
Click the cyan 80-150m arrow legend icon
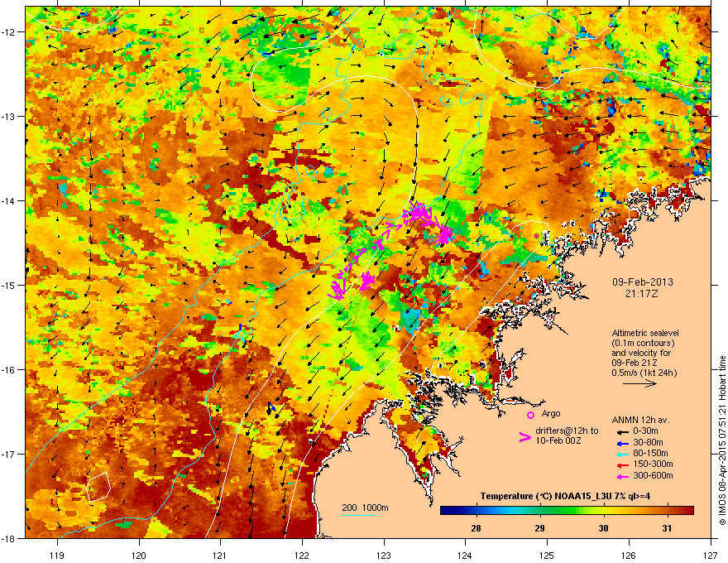click(x=621, y=454)
